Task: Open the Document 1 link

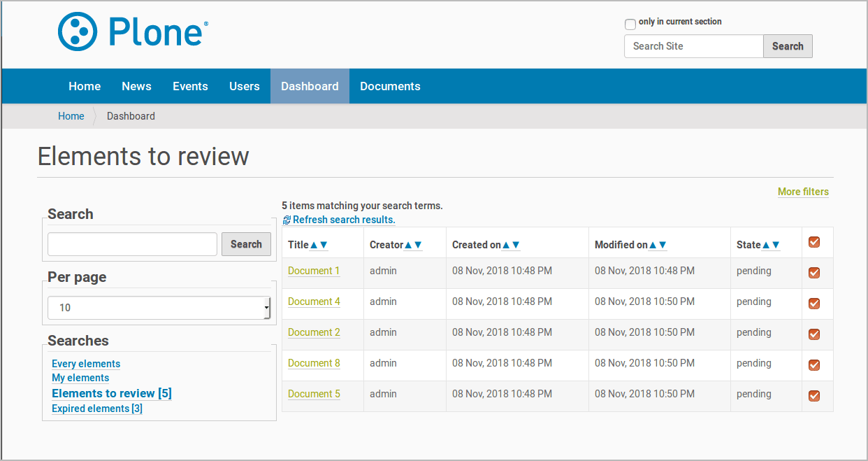Action: pos(314,271)
